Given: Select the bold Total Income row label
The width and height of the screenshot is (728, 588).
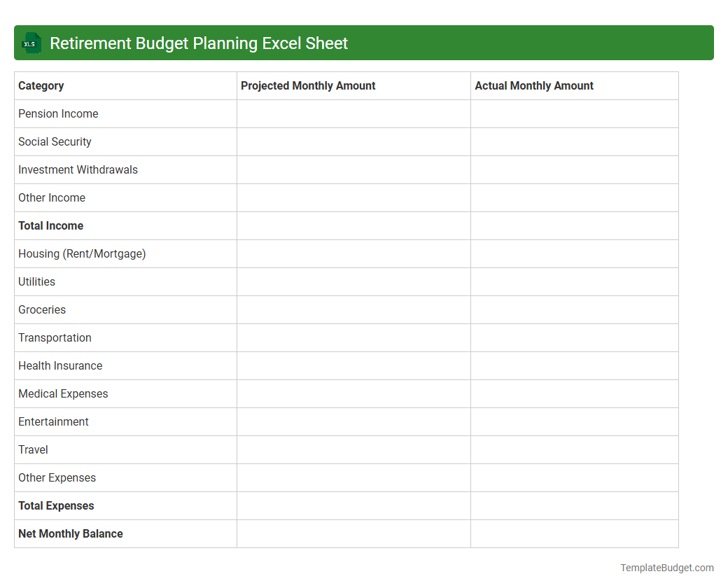Looking at the screenshot, I should (50, 225).
